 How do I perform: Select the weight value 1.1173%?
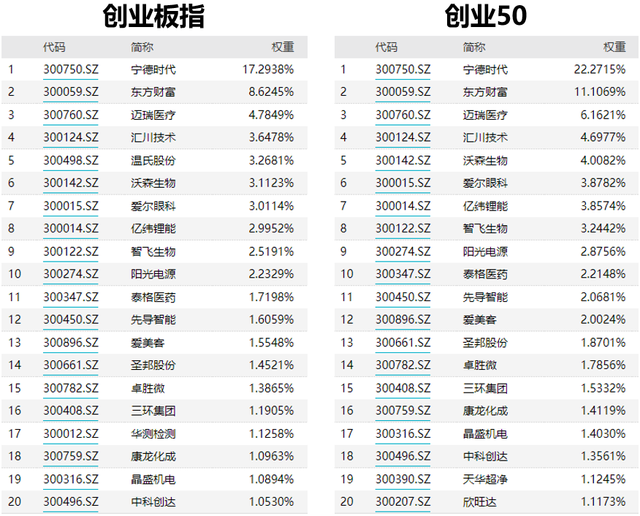click(603, 501)
